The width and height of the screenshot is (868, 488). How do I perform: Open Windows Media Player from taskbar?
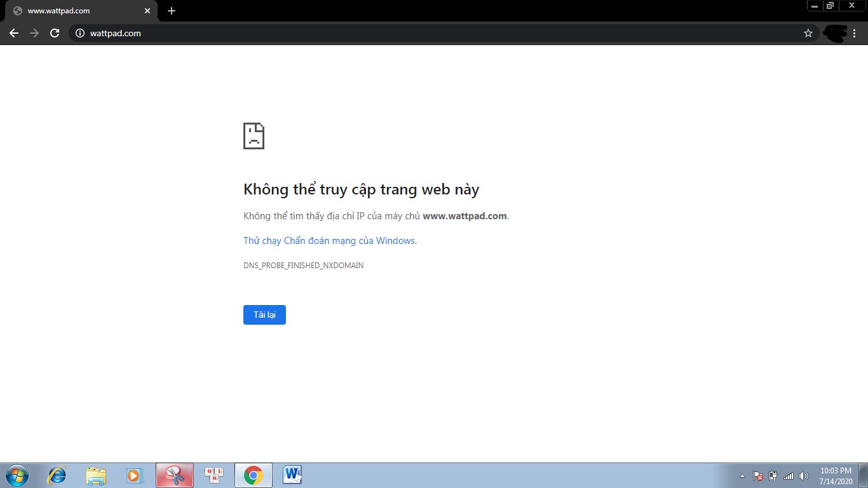pyautogui.click(x=135, y=475)
